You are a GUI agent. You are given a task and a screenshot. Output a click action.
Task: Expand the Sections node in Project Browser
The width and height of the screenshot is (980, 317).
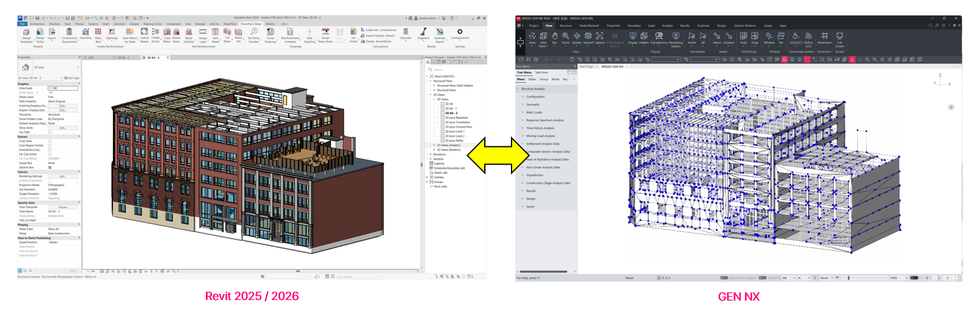tap(431, 159)
